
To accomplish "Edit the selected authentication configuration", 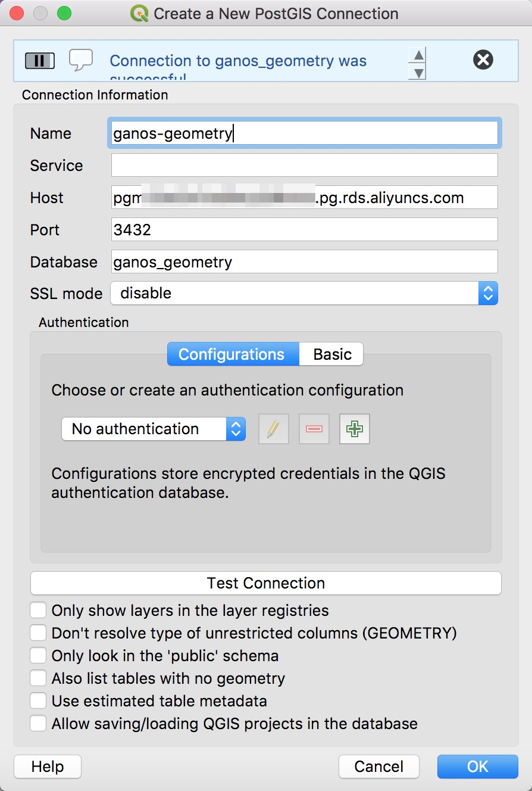I will tap(273, 429).
